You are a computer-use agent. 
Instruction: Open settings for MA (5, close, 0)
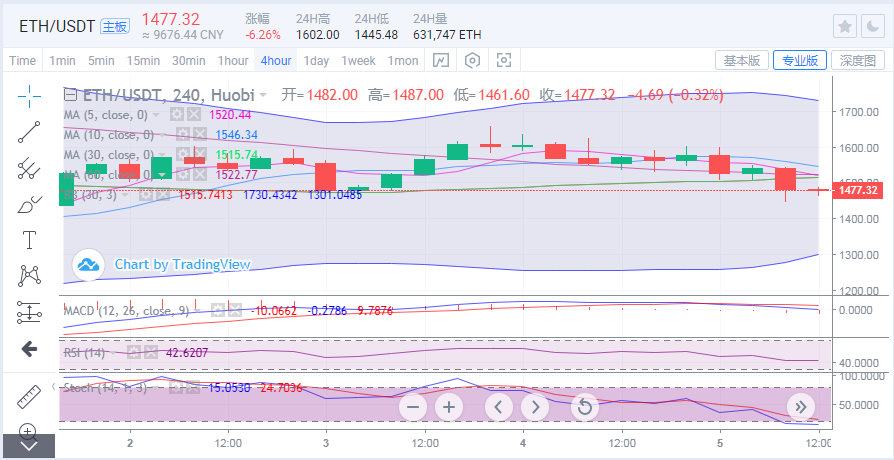click(x=177, y=115)
